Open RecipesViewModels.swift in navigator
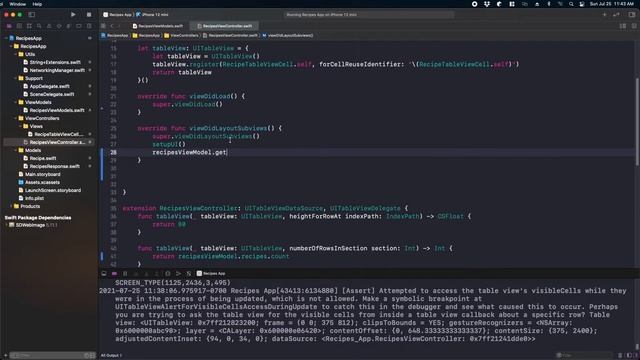640x360 pixels. [x=53, y=110]
